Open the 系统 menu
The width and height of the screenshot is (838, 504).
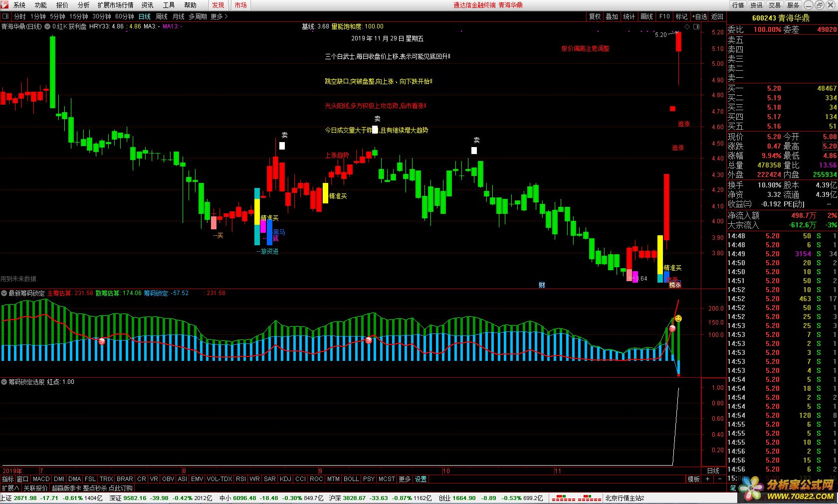[19, 5]
